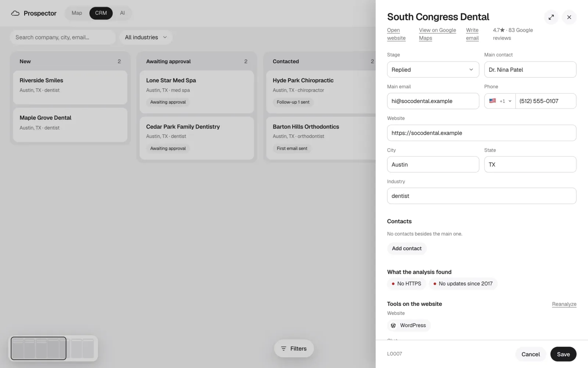
Task: Open the Stage dropdown showing Replied
Action: pos(433,70)
